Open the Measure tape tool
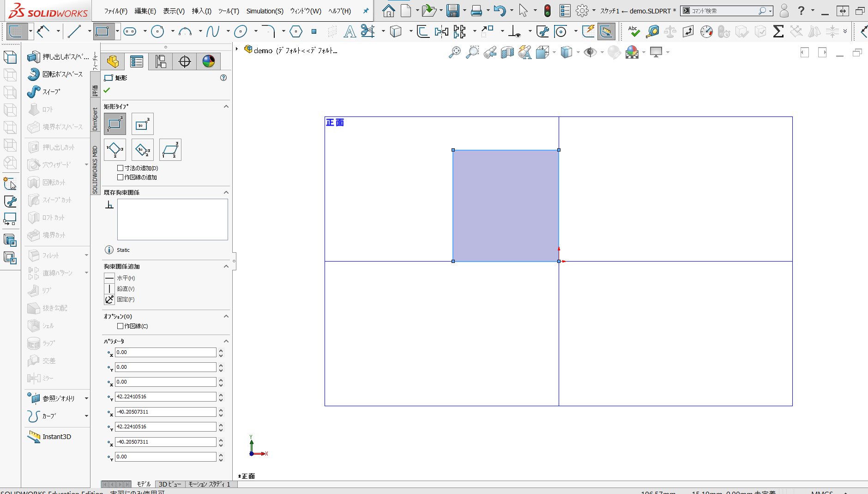The width and height of the screenshot is (868, 494). [652, 31]
